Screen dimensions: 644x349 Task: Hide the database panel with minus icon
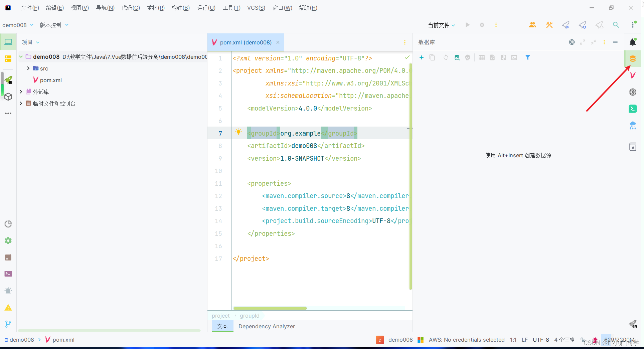click(615, 42)
